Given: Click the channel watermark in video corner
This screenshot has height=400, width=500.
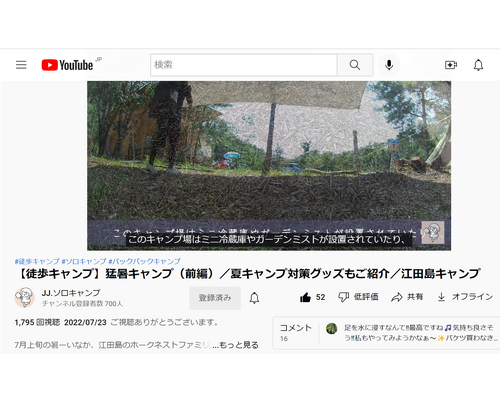Looking at the screenshot, I should (x=433, y=232).
